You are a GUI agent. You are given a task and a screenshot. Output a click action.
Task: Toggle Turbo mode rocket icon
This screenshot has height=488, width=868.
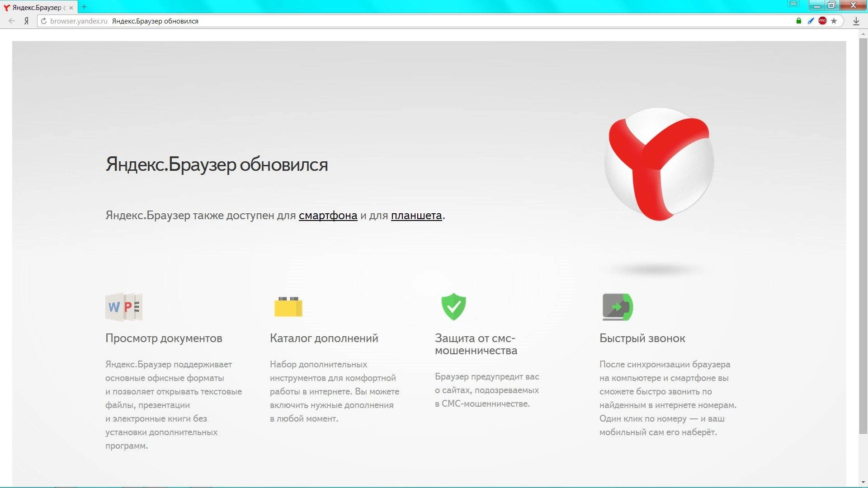tap(811, 21)
